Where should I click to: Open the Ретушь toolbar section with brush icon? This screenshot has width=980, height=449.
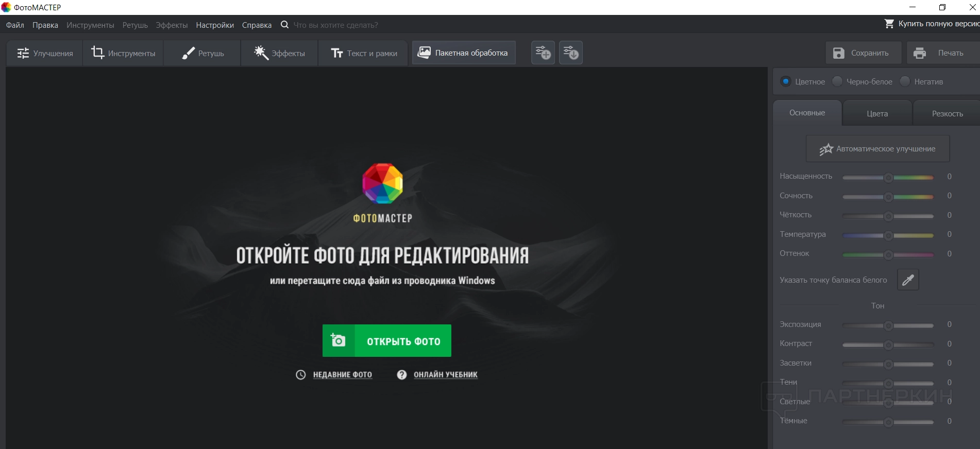(202, 53)
